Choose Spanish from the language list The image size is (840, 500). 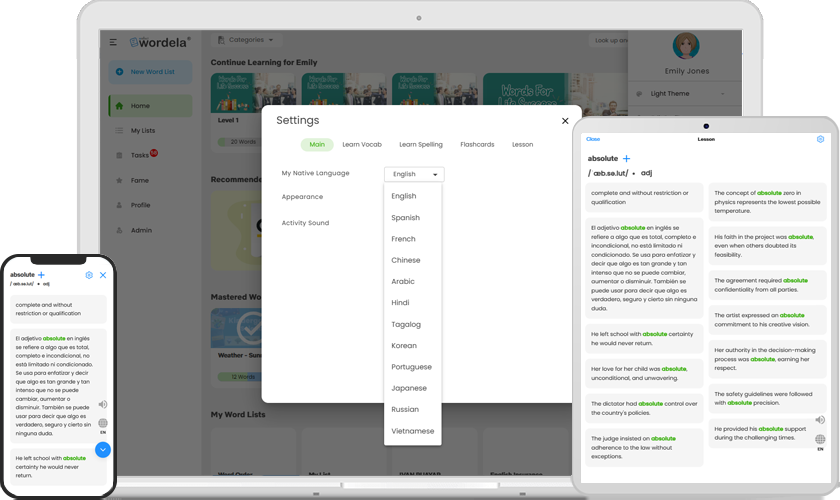click(412, 218)
